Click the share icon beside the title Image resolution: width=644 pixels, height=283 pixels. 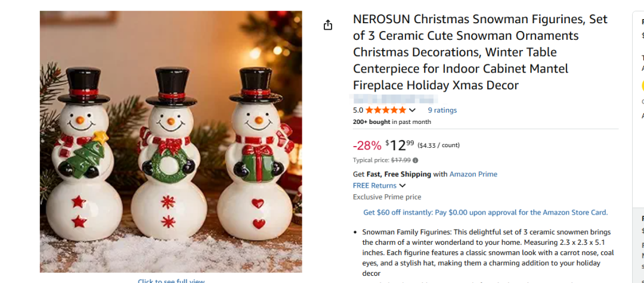click(x=327, y=25)
